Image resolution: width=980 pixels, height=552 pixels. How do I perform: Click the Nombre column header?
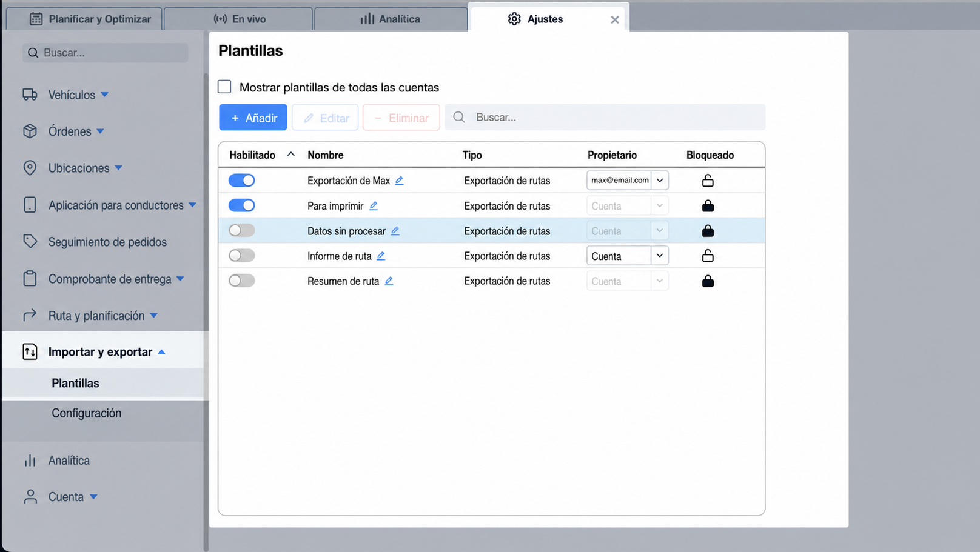[x=326, y=155]
